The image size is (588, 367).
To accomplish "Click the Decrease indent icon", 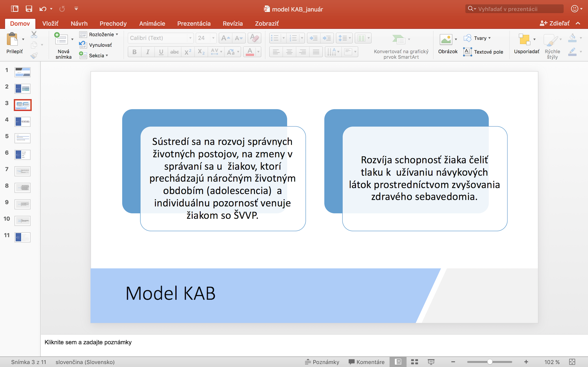I will pos(314,38).
